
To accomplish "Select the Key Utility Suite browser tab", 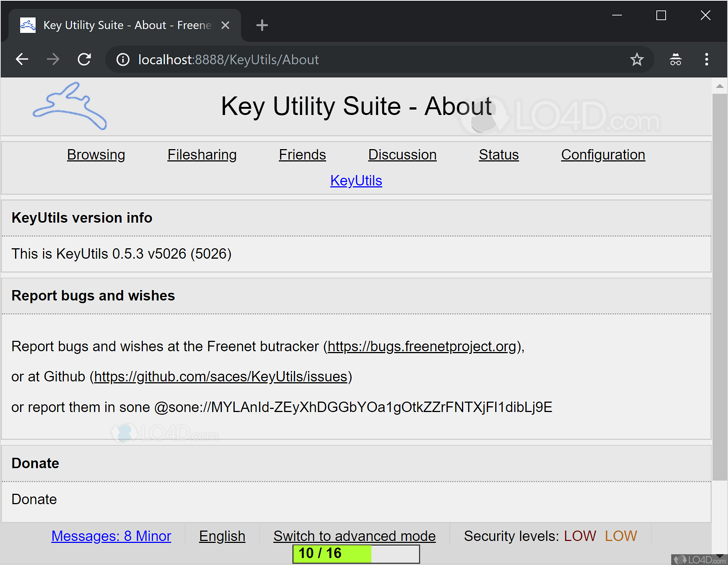I will pyautogui.click(x=125, y=25).
